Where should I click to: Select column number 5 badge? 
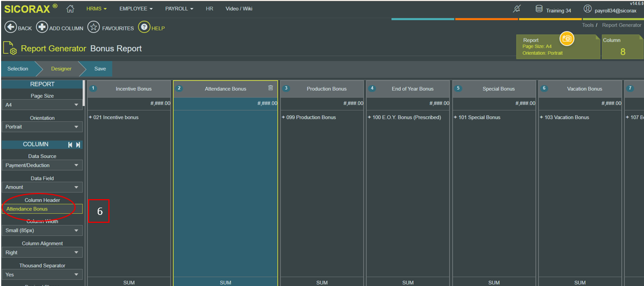point(459,88)
